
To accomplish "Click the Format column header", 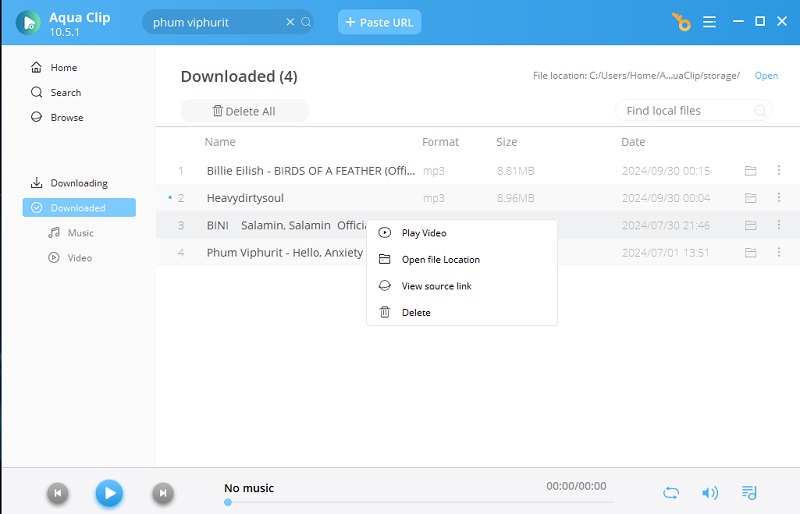I will pos(440,142).
